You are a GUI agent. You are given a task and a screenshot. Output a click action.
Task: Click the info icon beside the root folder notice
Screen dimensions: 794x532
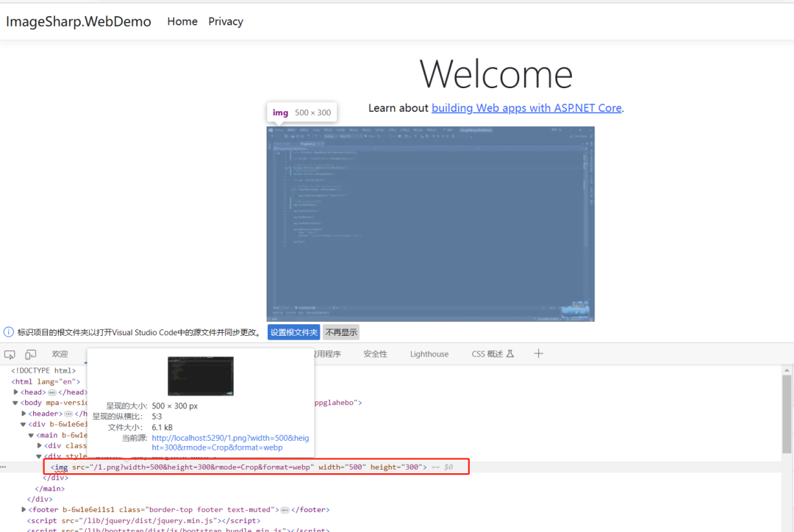(x=9, y=332)
